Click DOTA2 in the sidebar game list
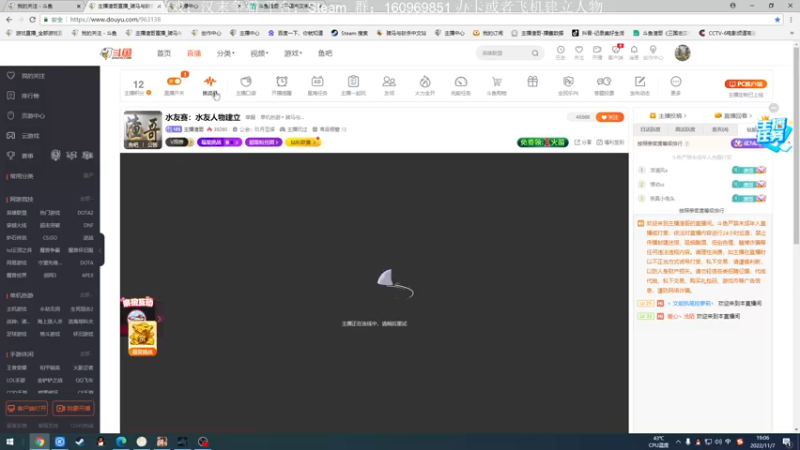Screen dimensions: 800x450 coord(85,213)
